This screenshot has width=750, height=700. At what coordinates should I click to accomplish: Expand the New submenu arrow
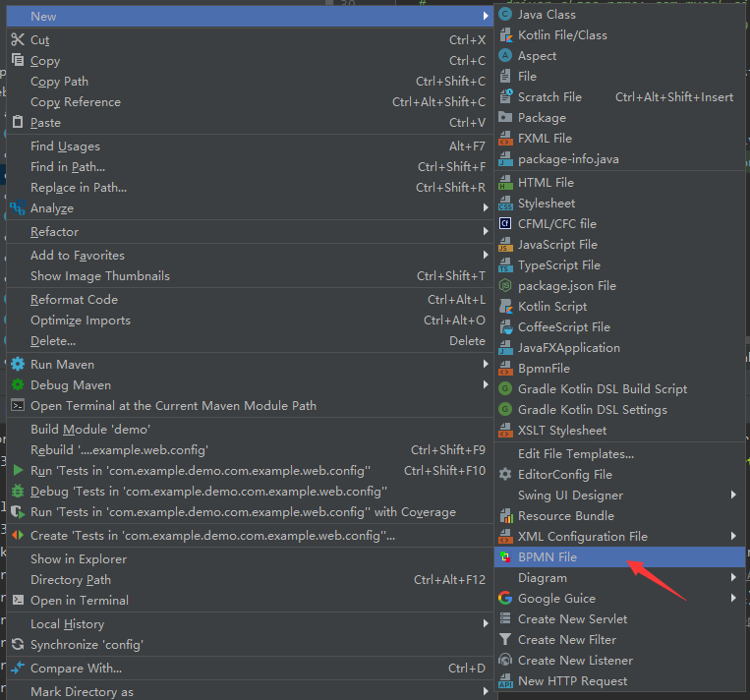coord(486,16)
